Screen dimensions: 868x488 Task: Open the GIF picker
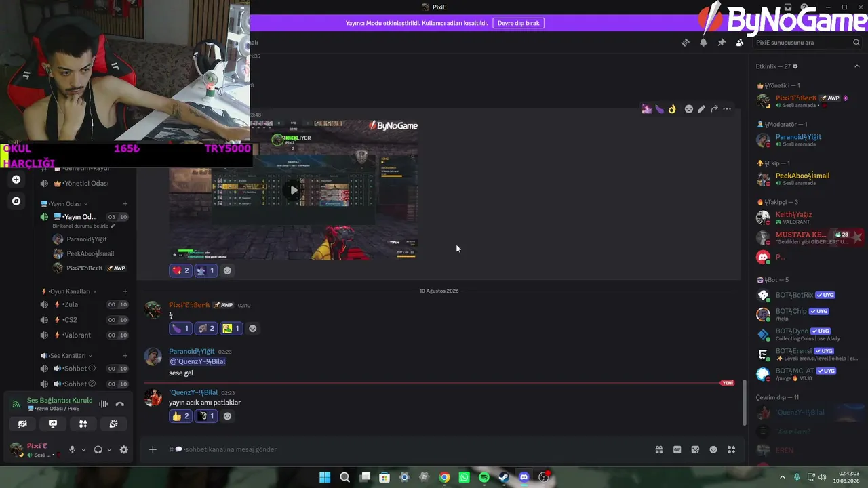677,449
